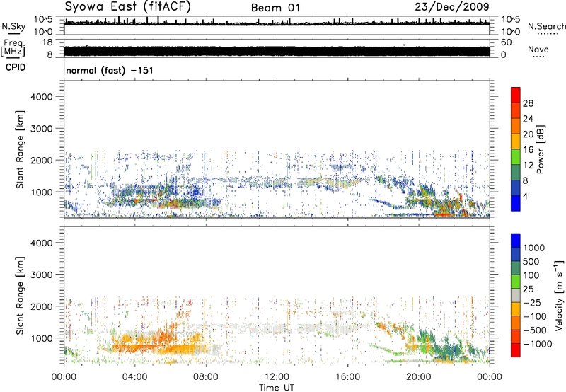Click time axis label '20:00'
The height and width of the screenshot is (392, 566).
[419, 377]
